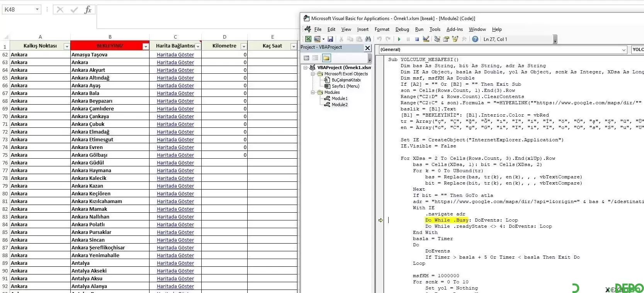The height and width of the screenshot is (293, 644).
Task: Open the View menu in VBA editor
Action: coord(346,29)
